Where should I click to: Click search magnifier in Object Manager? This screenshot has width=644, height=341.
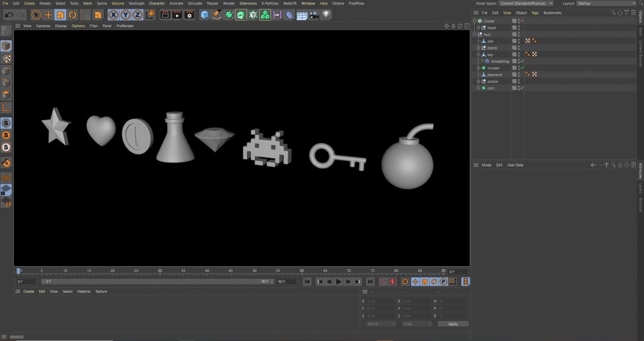click(613, 13)
